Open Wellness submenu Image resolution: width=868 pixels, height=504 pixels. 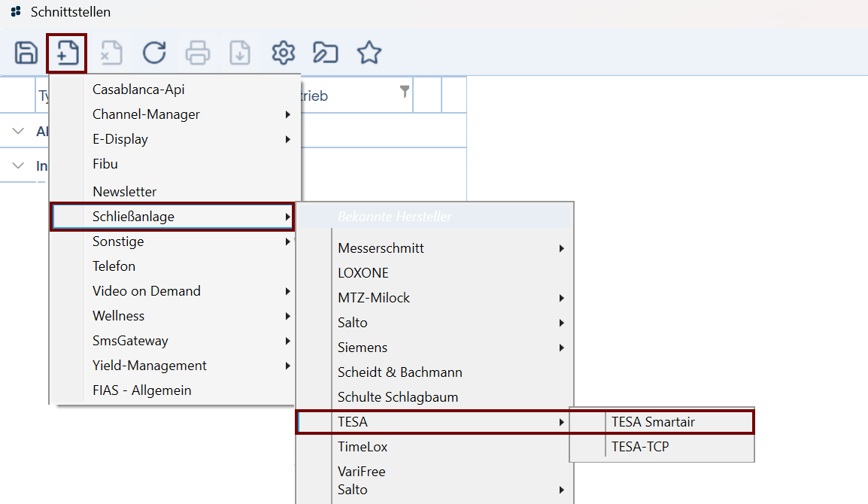click(172, 316)
